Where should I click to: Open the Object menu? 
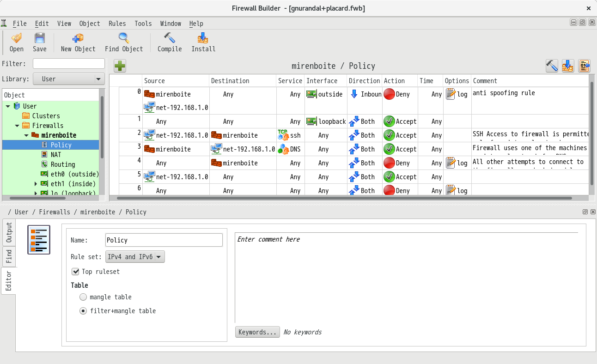(90, 24)
